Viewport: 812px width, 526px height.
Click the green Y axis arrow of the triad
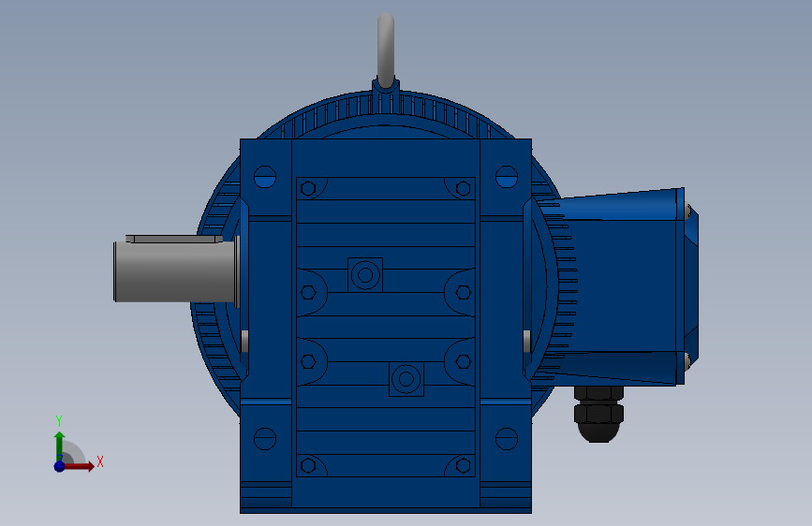click(x=59, y=446)
